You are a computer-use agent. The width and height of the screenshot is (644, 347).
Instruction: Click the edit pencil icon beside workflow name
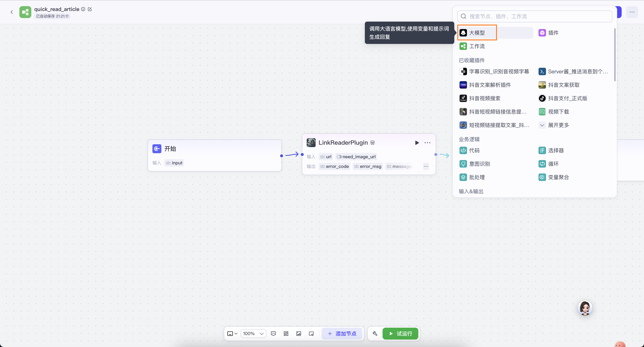(90, 9)
